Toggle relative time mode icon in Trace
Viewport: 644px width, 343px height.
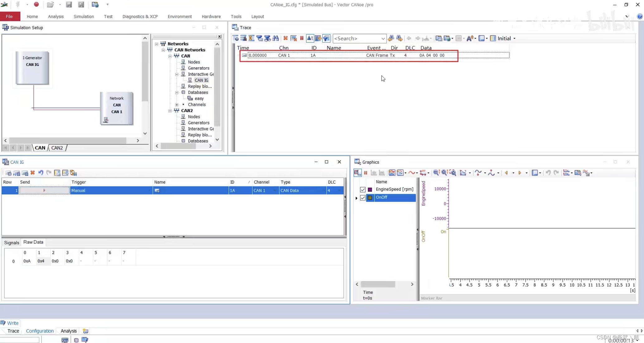[310, 38]
